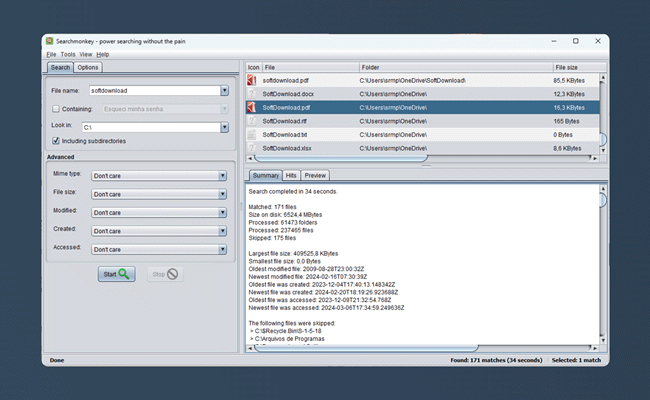Image resolution: width=650 pixels, height=400 pixels.
Task: Click 'Skipped: 175 files' summary line
Action: click(x=272, y=238)
